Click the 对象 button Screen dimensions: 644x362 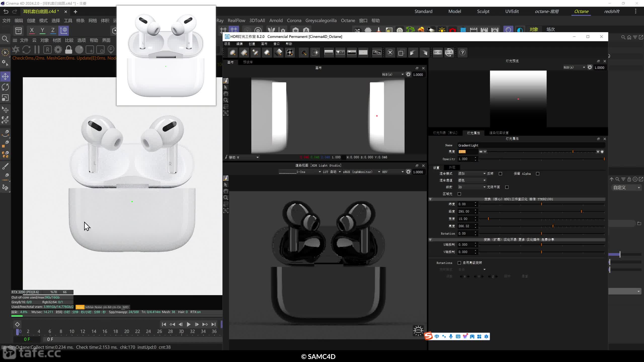coord(534,29)
